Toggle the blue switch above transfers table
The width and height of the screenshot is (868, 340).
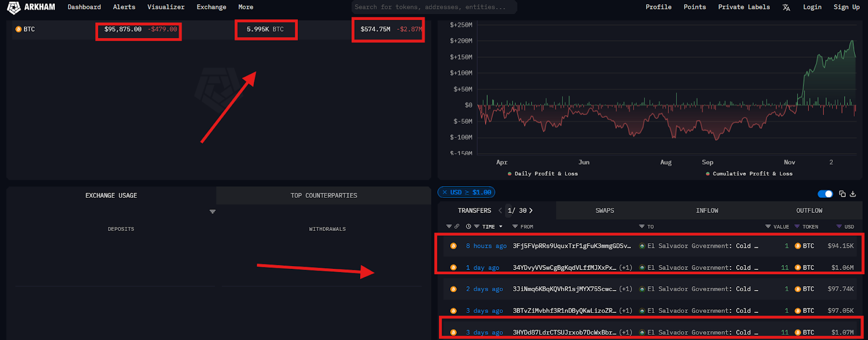(825, 194)
